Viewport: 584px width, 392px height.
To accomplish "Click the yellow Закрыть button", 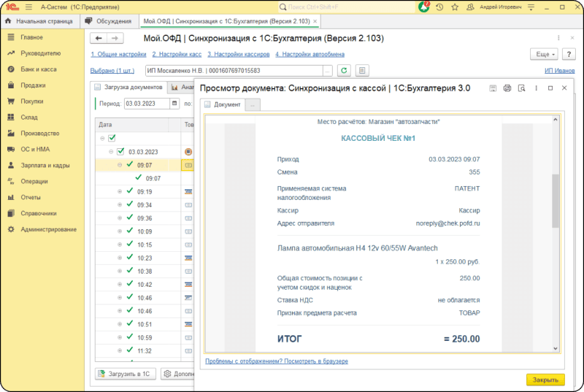I will (545, 380).
